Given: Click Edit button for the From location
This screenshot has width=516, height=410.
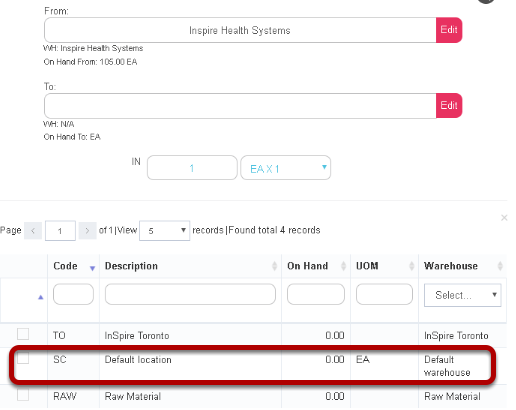Looking at the screenshot, I should [x=449, y=30].
